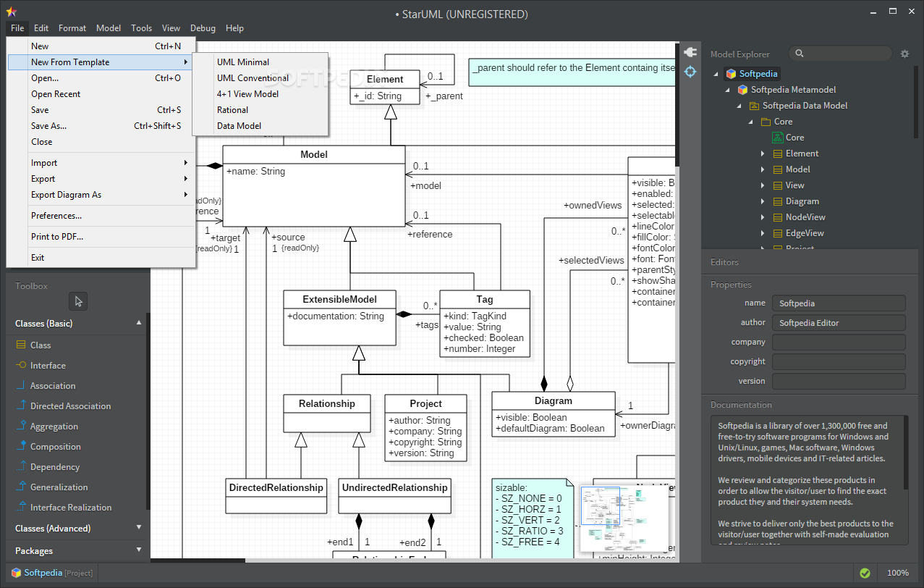The width and height of the screenshot is (924, 588).
Task: Choose Rational template
Action: [260, 110]
